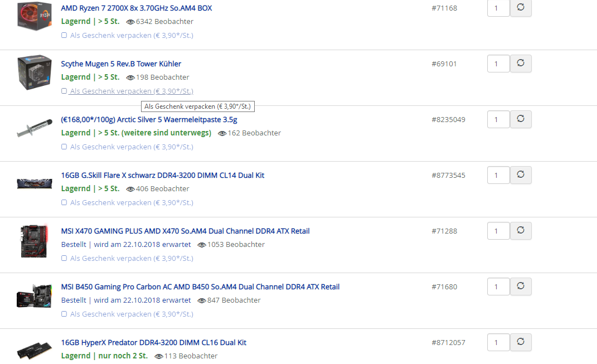Refresh quantity for Scythe Mugen 5 cooler
This screenshot has width=597, height=364.
(x=521, y=63)
